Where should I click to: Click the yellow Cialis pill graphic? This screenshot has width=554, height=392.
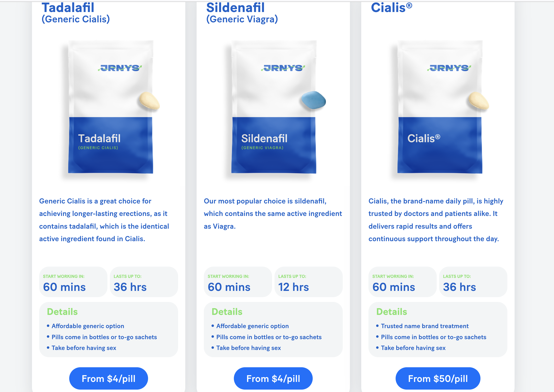tap(478, 101)
